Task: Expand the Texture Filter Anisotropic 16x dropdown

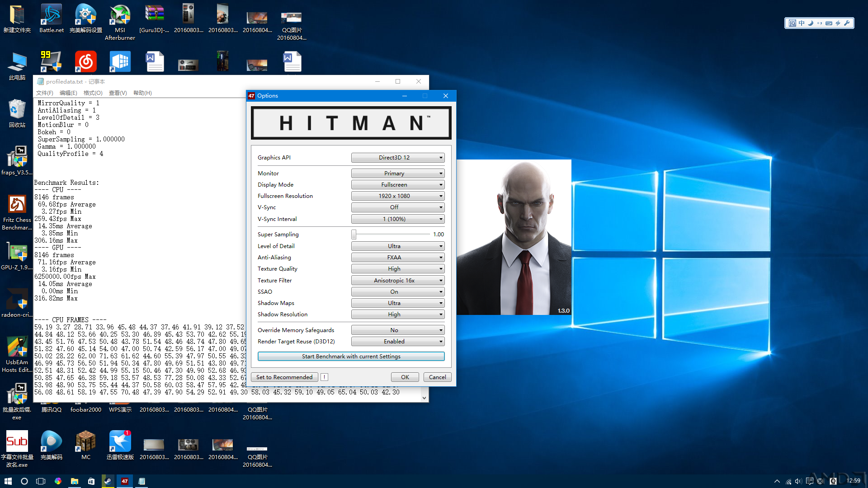Action: click(x=398, y=281)
